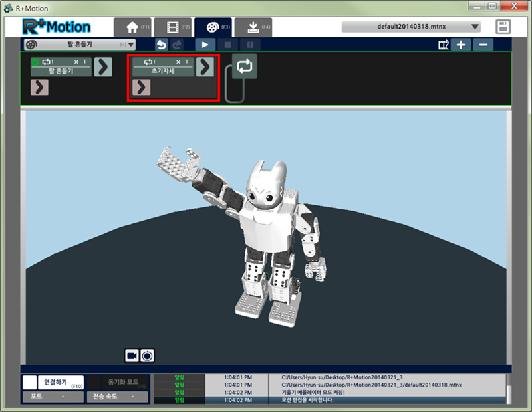Close the R+Motion window
The image size is (532, 412).
(x=514, y=6)
